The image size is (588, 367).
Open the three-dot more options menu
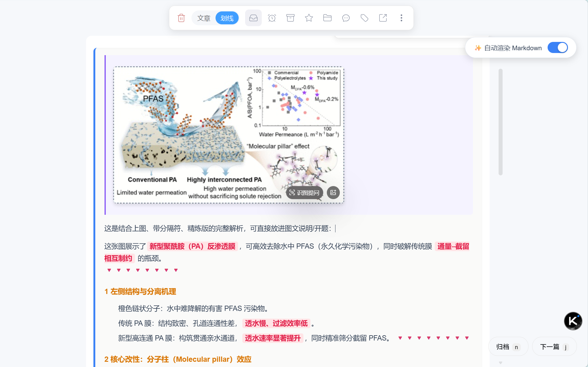[x=401, y=18]
